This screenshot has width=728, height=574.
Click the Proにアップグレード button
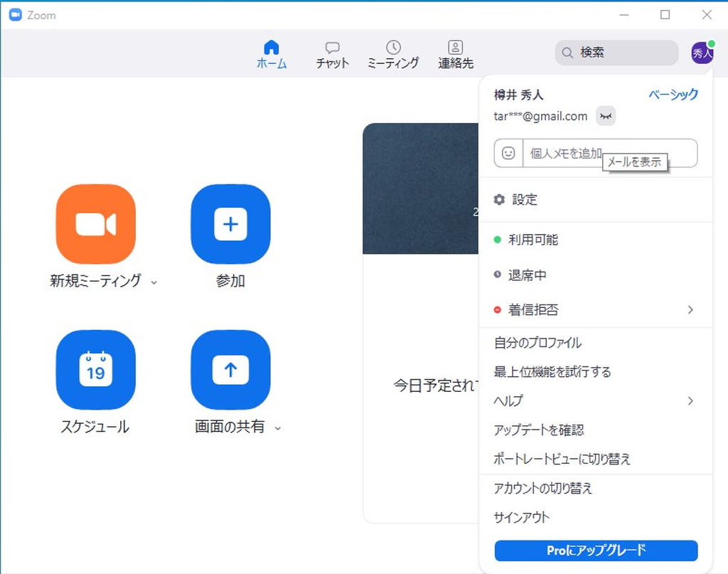pos(596,550)
